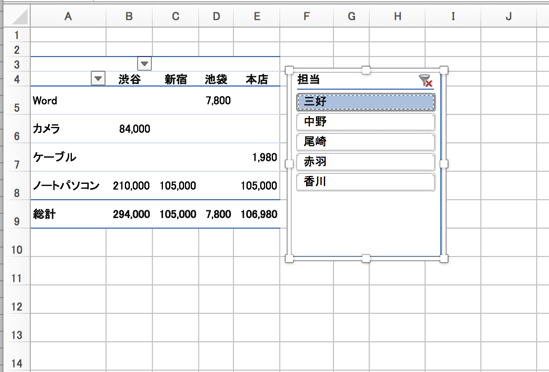
Task: Click the slicer's left-middle handle
Action: pos(289,164)
